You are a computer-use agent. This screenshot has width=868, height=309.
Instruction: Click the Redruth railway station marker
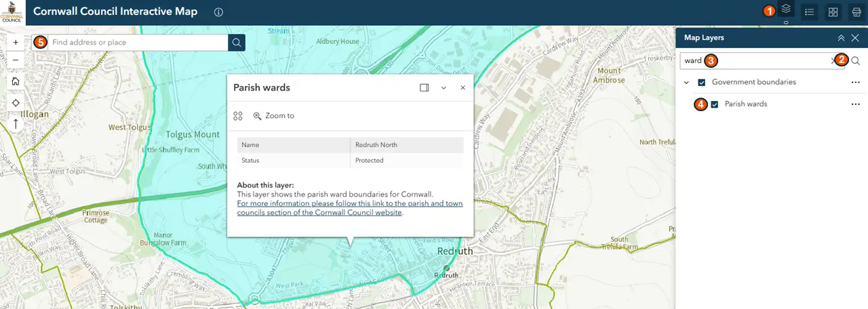[446, 268]
